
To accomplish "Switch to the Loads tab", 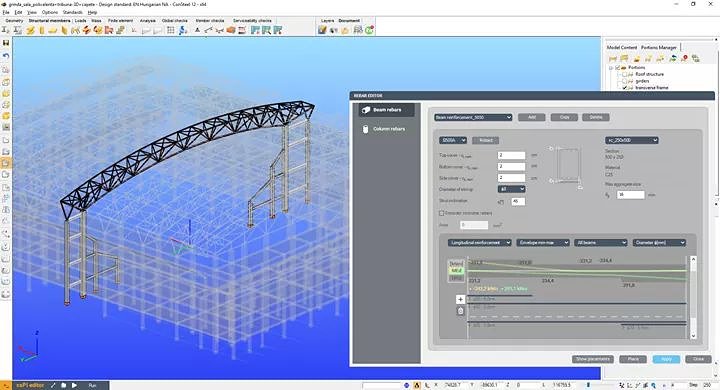I will click(x=80, y=21).
